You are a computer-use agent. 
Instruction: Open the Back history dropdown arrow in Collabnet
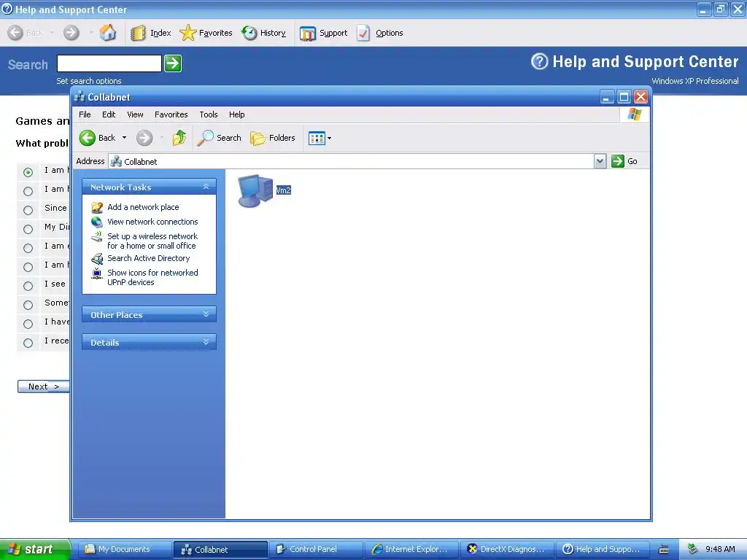[x=124, y=138]
